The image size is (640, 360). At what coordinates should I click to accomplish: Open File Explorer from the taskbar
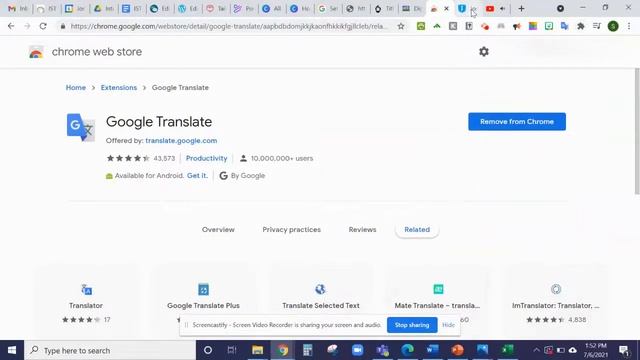[257, 350]
